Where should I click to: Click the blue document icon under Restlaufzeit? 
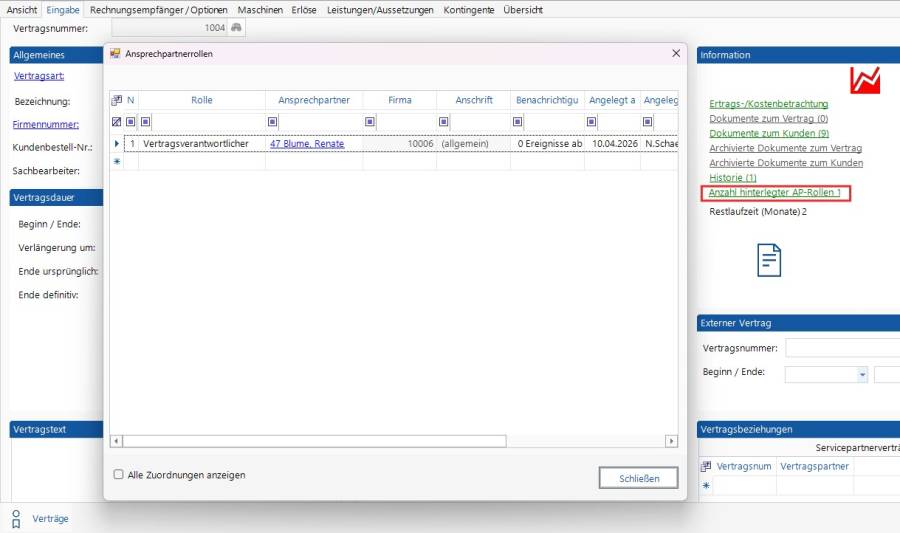click(x=768, y=260)
